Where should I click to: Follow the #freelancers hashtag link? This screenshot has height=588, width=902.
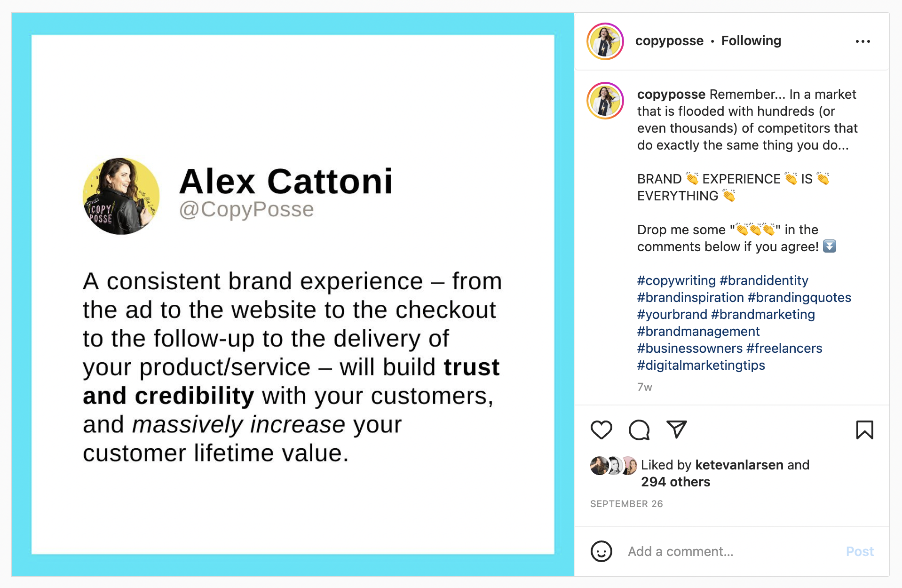[x=784, y=349]
